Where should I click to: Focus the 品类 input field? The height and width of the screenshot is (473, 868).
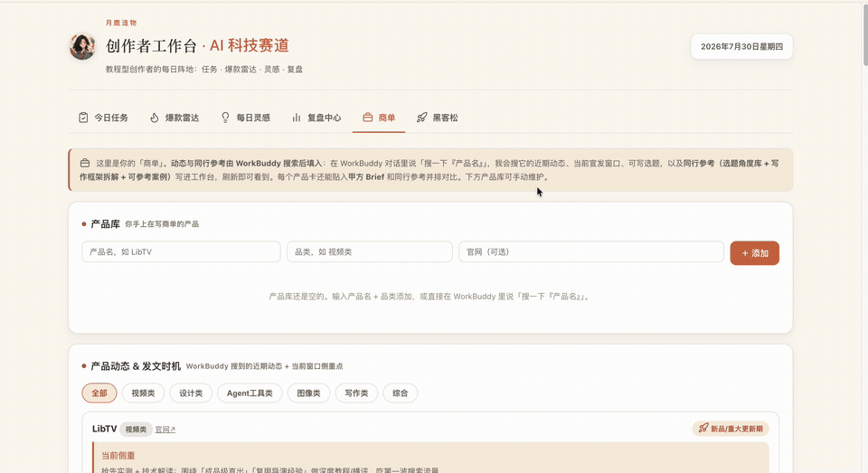coord(369,251)
